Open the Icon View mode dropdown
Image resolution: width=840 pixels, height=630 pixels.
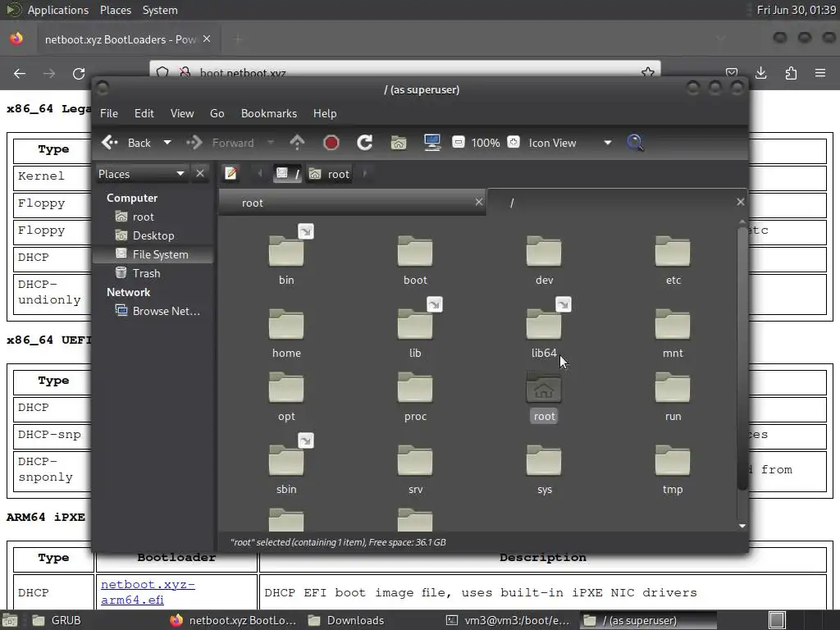point(569,143)
